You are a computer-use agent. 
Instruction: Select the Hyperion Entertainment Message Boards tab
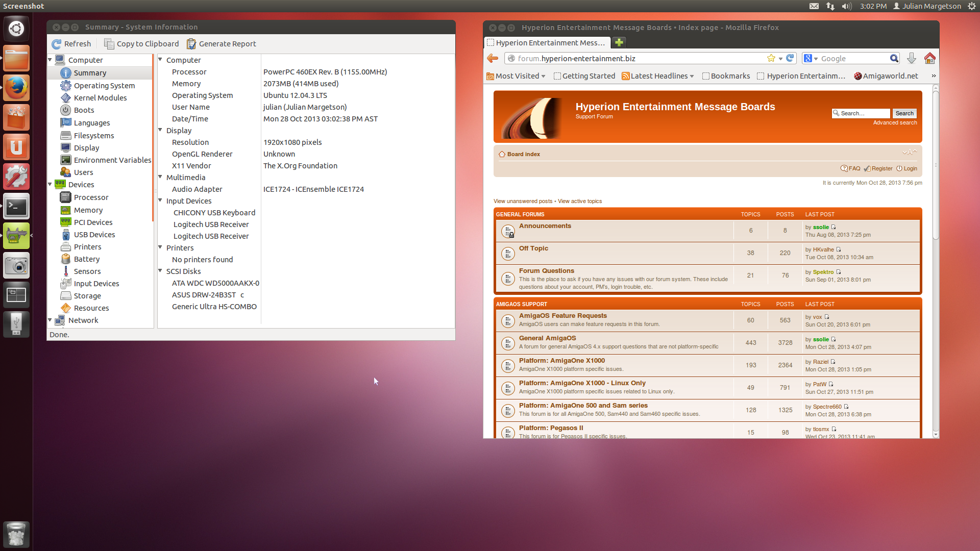click(547, 43)
